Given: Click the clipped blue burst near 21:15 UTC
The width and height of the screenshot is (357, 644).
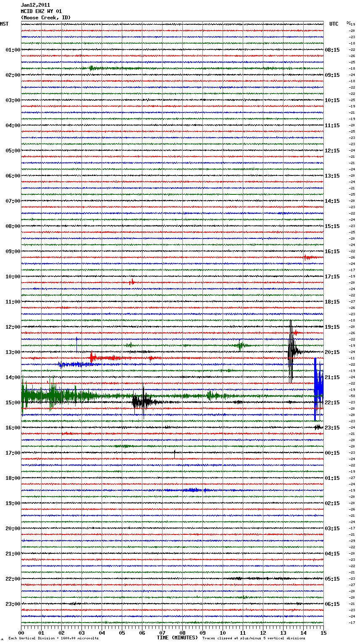Looking at the screenshot, I should pos(318,389).
